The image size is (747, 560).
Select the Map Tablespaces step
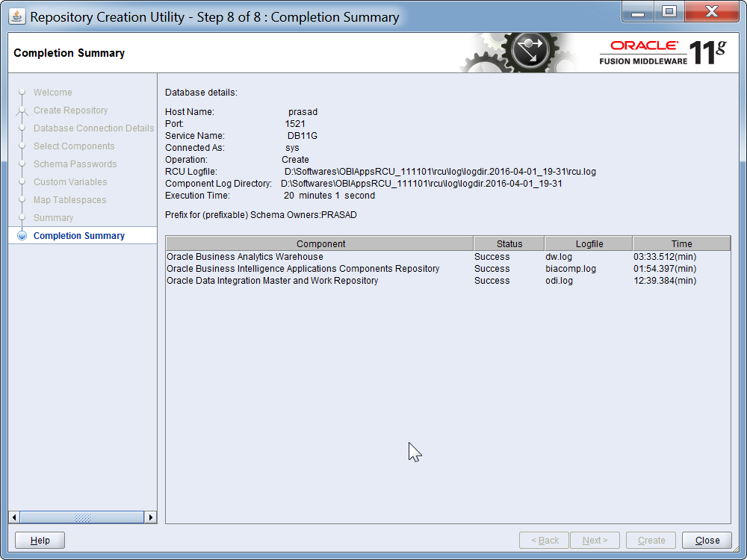[x=69, y=200]
